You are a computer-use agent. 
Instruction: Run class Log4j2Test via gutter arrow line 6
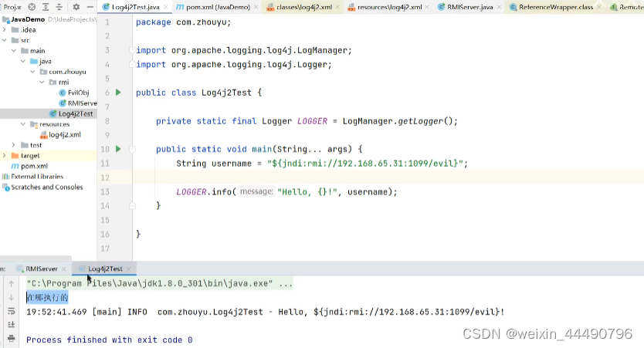click(118, 93)
